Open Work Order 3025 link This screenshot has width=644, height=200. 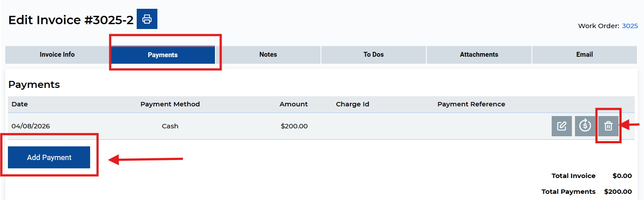(x=630, y=26)
